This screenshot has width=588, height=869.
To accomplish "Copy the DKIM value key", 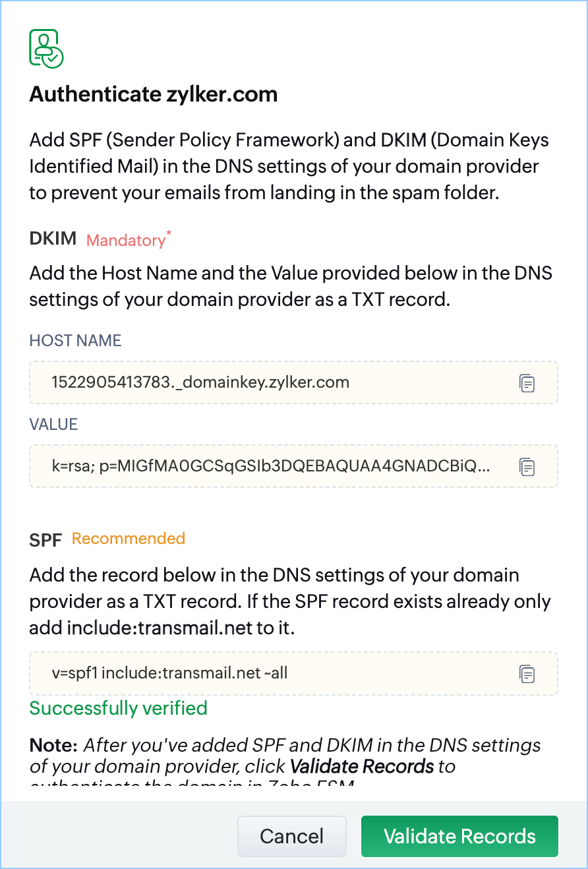I will click(x=527, y=467).
